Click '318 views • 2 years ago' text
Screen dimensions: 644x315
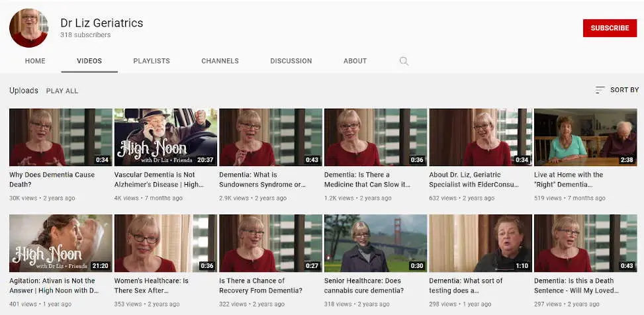click(x=357, y=304)
